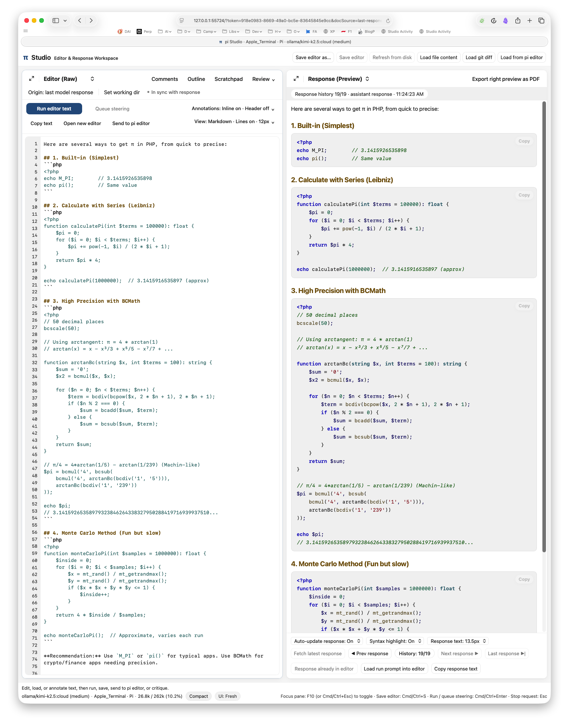Change the Response text size dropdown
The height and width of the screenshot is (728, 569).
pos(458,641)
